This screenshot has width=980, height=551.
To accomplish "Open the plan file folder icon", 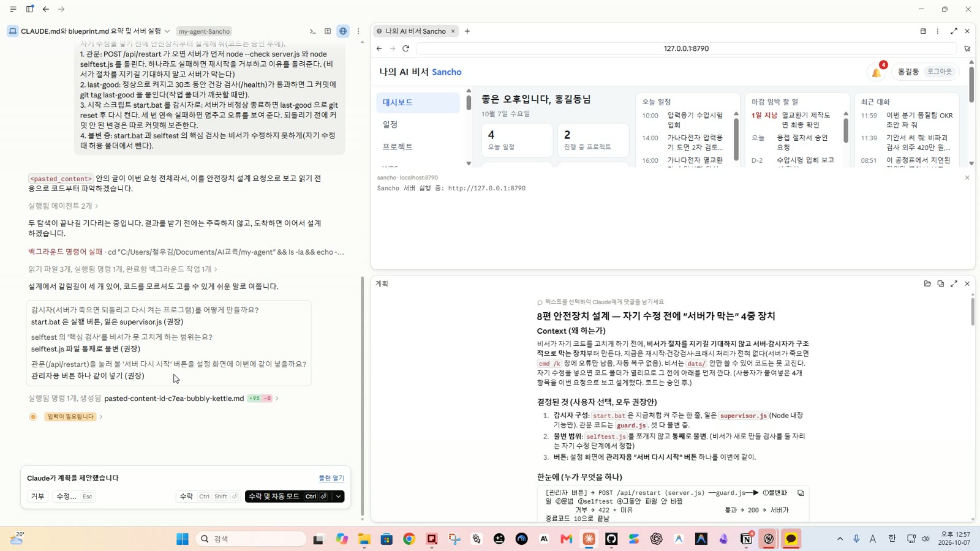I will 927,283.
